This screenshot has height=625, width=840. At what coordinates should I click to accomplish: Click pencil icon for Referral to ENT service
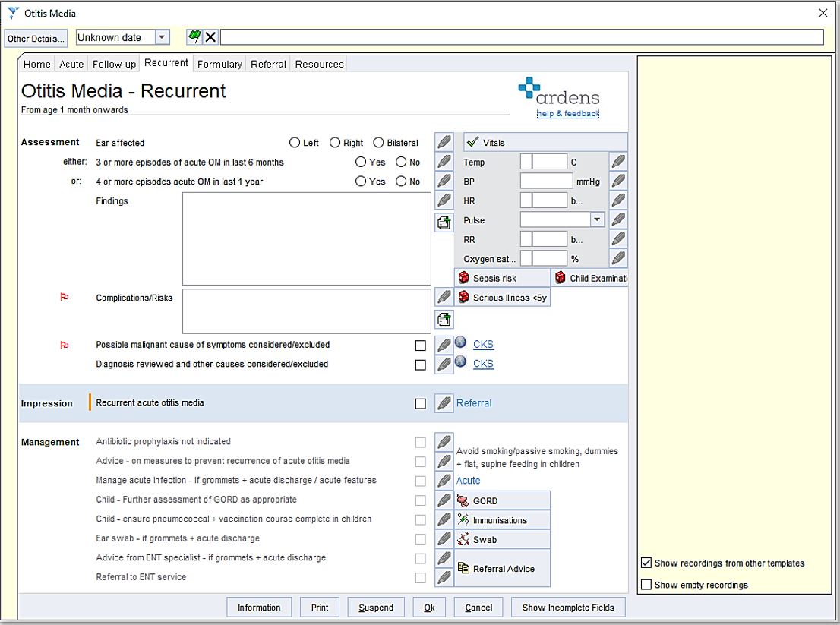point(444,577)
